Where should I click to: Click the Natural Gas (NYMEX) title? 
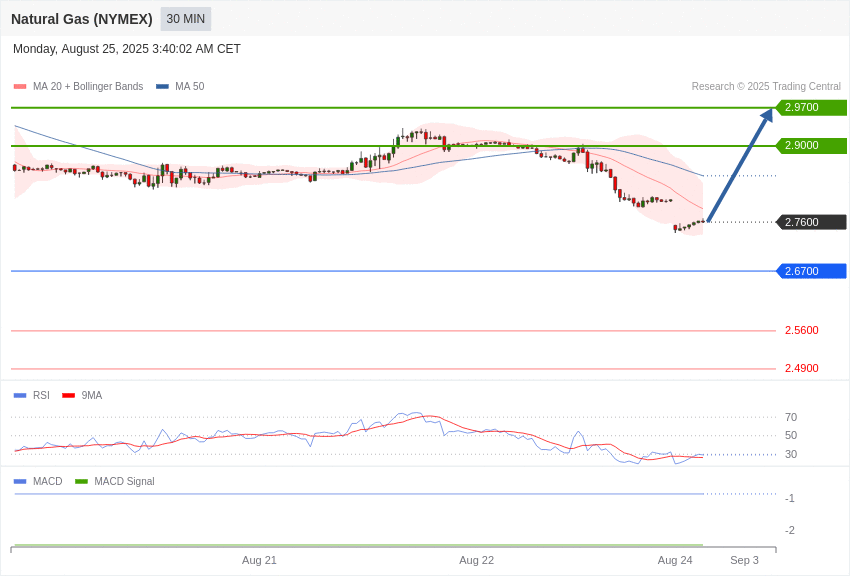[x=82, y=19]
